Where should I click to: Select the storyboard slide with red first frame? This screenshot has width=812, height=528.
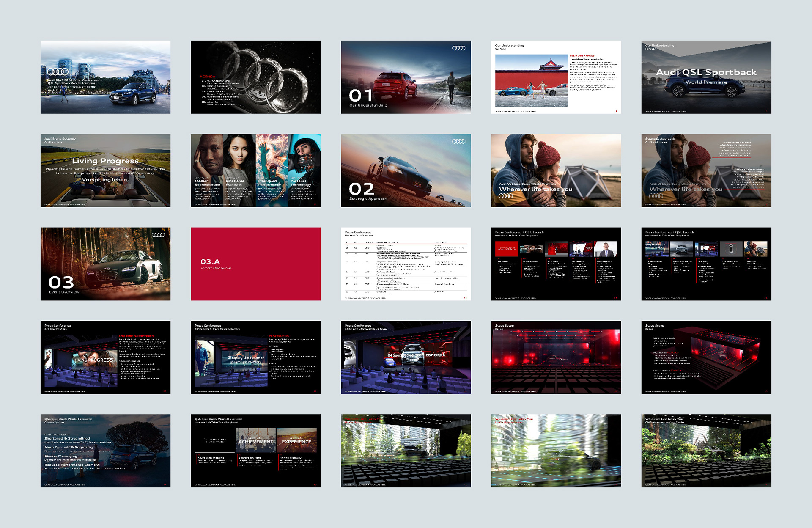(556, 264)
